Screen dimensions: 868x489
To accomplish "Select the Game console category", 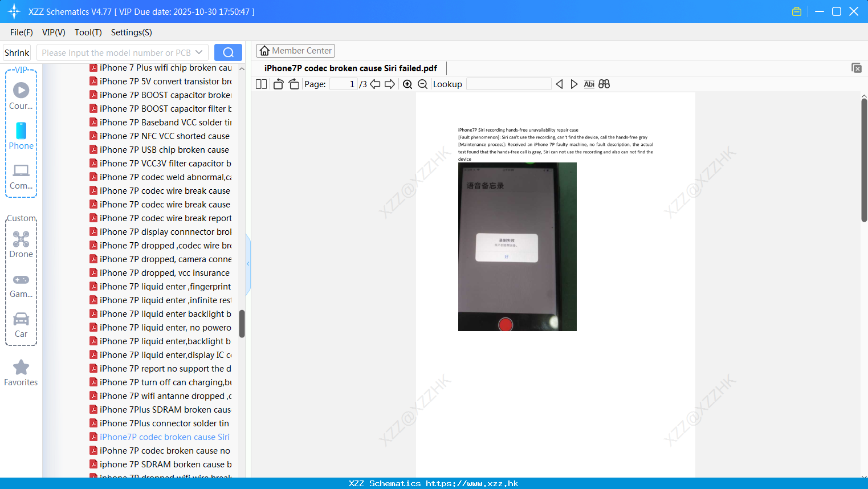I will [x=21, y=286].
